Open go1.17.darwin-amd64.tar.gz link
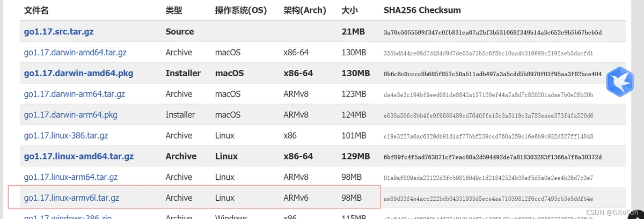Viewport: 644px width, 219px height. coord(75,53)
